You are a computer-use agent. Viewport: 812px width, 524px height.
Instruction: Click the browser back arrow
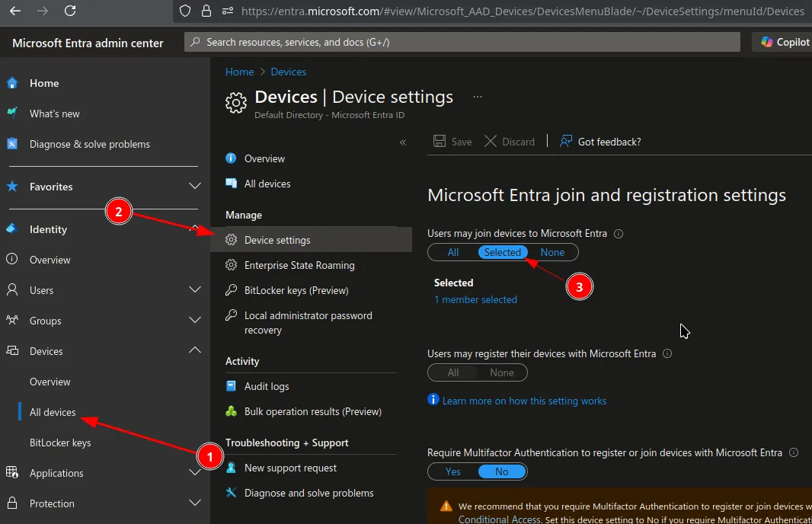[x=15, y=11]
